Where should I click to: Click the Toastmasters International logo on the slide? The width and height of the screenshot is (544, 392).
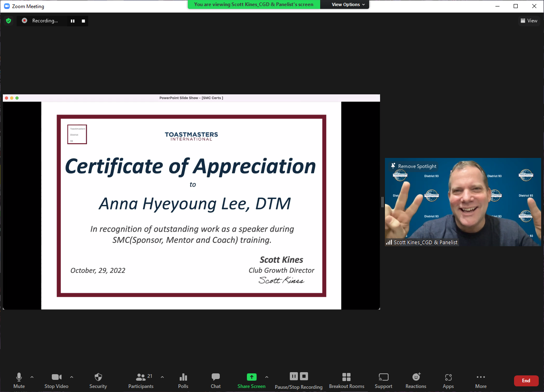191,136
